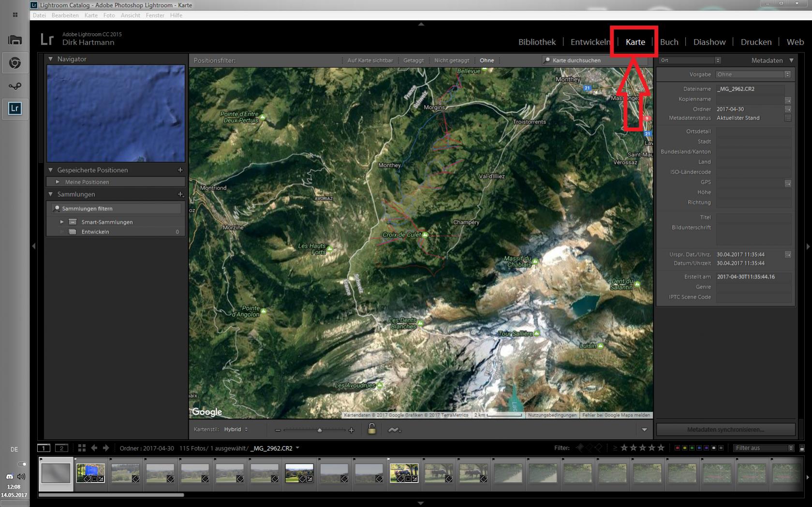Go back with the left arrow in filmstrip bar

94,448
